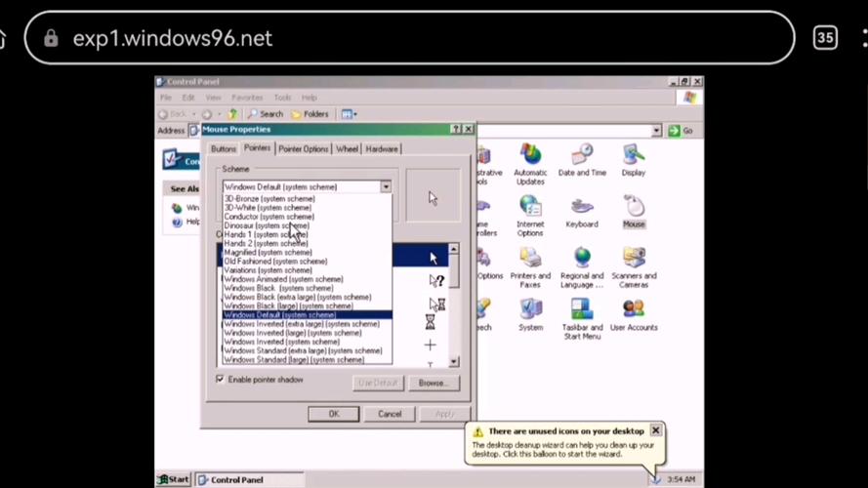868x488 pixels.
Task: Click OK in Mouse Properties
Action: pyautogui.click(x=334, y=414)
